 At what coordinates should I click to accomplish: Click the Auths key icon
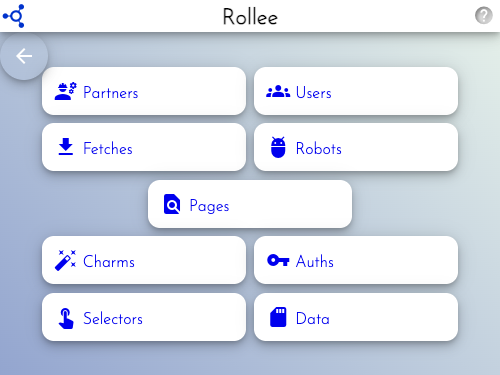[278, 260]
